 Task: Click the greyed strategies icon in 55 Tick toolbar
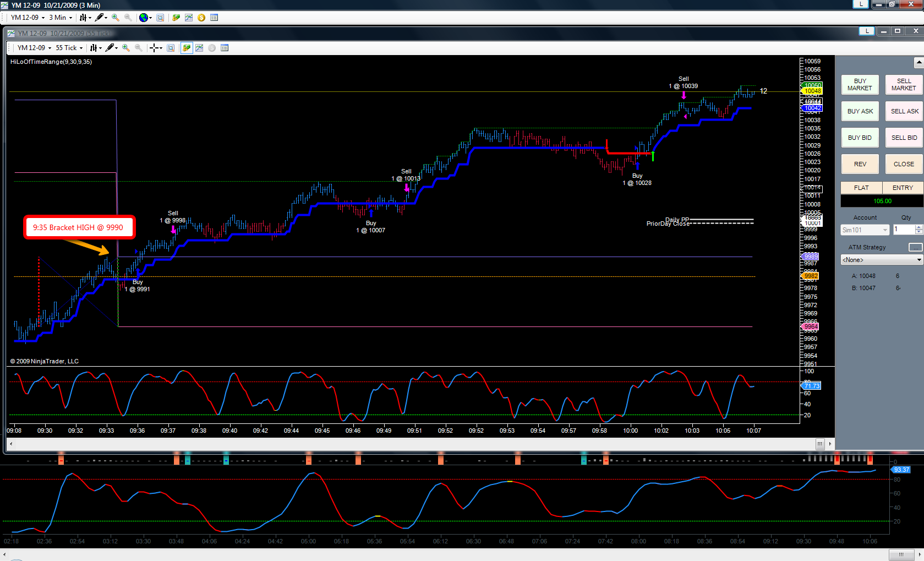pyautogui.click(x=212, y=48)
